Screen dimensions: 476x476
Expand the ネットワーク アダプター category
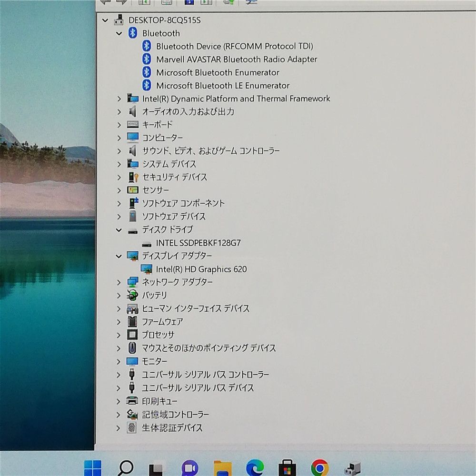[119, 282]
